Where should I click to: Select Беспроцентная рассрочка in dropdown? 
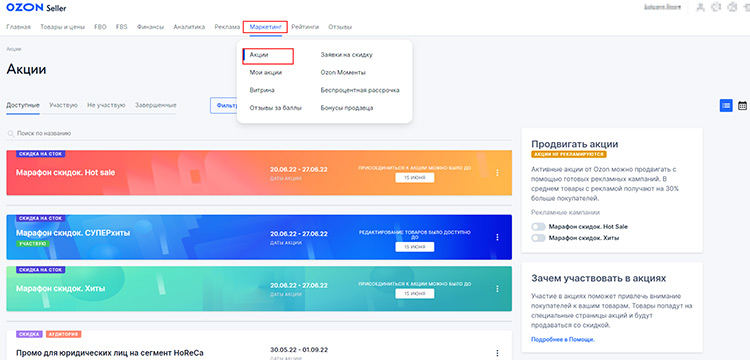point(360,90)
